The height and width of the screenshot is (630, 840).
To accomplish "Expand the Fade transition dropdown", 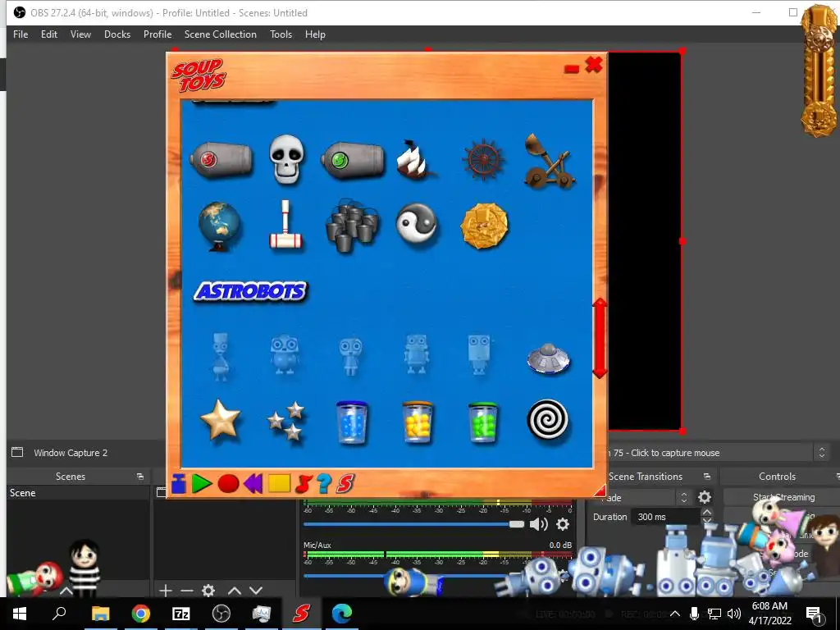I will point(683,497).
